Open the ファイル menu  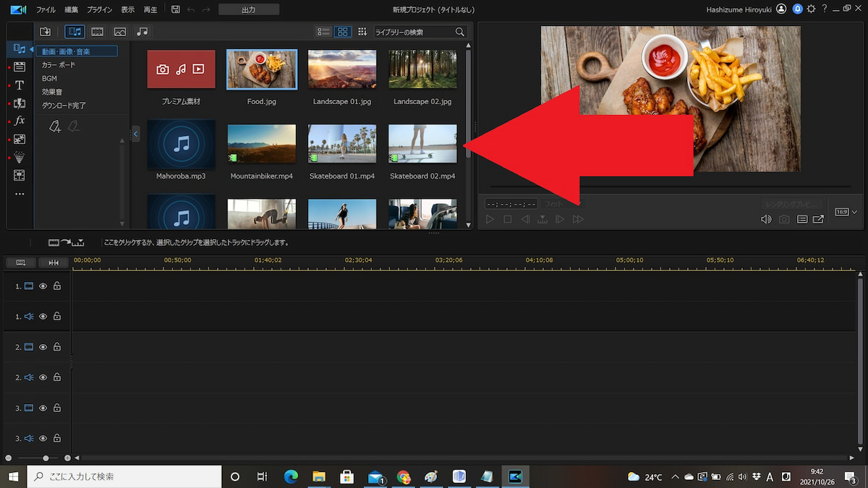tap(46, 10)
